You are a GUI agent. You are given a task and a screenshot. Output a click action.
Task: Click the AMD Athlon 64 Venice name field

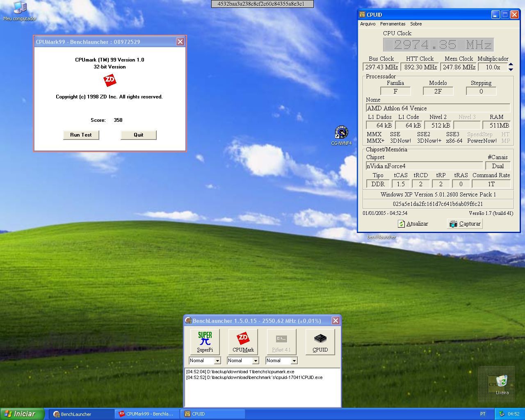click(438, 108)
